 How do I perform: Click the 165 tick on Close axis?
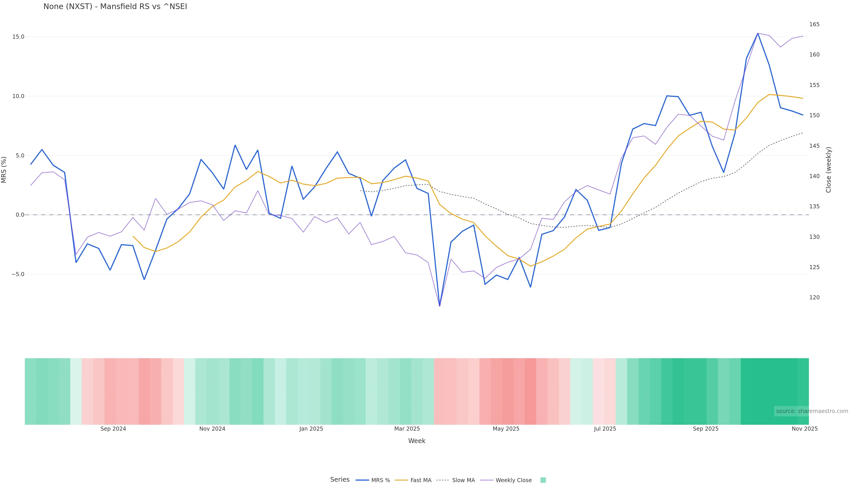point(814,24)
